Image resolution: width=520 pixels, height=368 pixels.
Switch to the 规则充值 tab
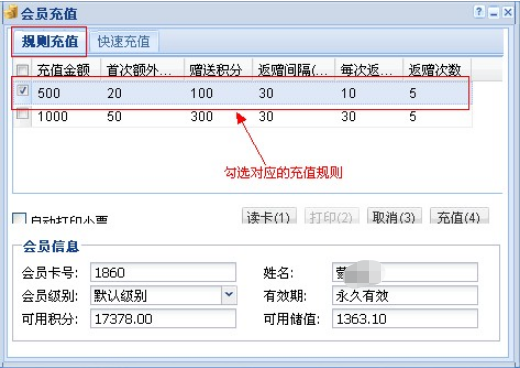[49, 41]
